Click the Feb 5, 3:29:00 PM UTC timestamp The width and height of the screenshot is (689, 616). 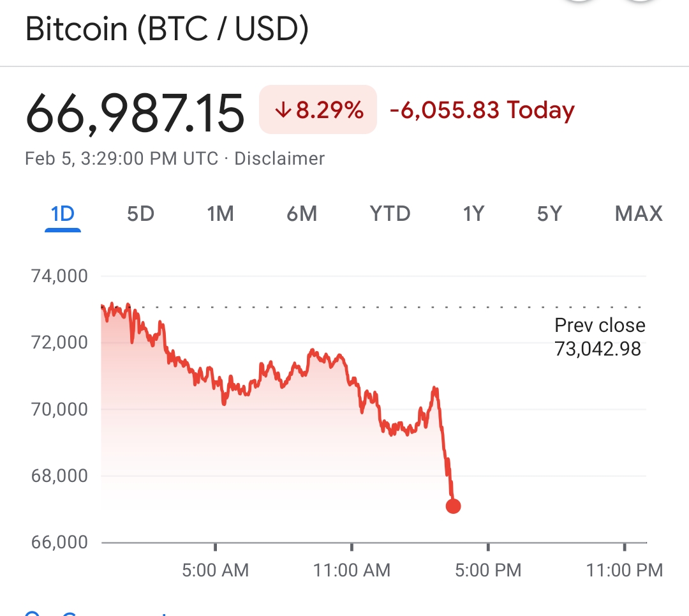[121, 158]
